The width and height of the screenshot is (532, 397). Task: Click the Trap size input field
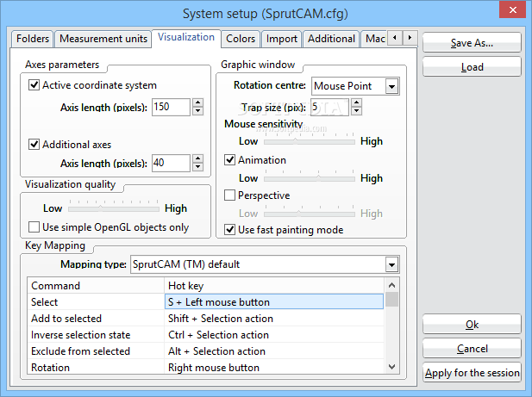(x=329, y=107)
